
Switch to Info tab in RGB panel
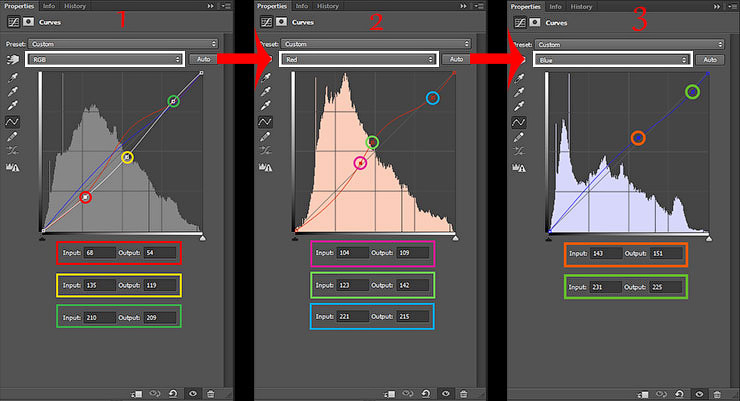click(x=49, y=6)
